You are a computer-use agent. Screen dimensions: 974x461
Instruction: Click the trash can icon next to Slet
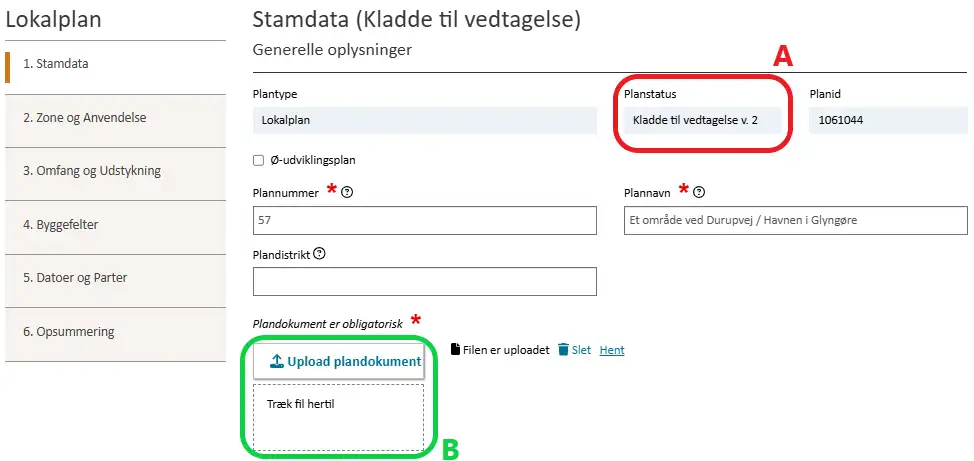point(563,350)
